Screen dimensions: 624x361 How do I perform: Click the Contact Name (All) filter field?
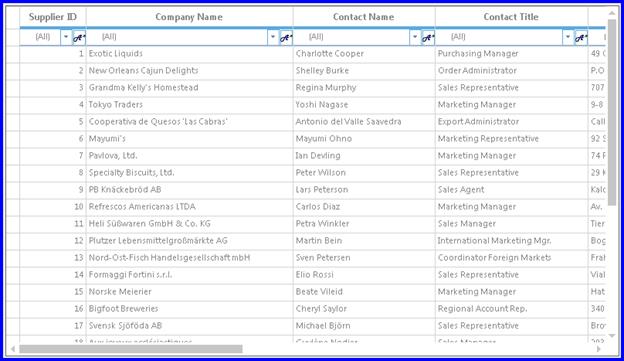(352, 37)
